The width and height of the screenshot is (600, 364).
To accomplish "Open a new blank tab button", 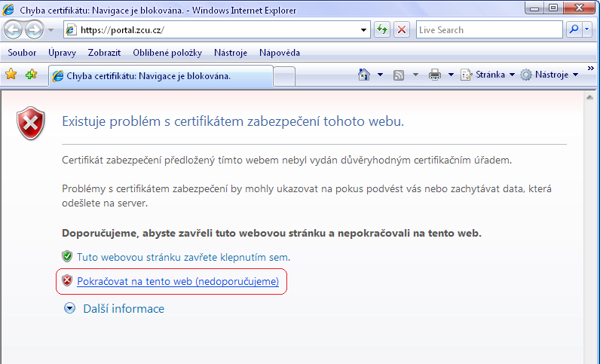I will pyautogui.click(x=284, y=77).
